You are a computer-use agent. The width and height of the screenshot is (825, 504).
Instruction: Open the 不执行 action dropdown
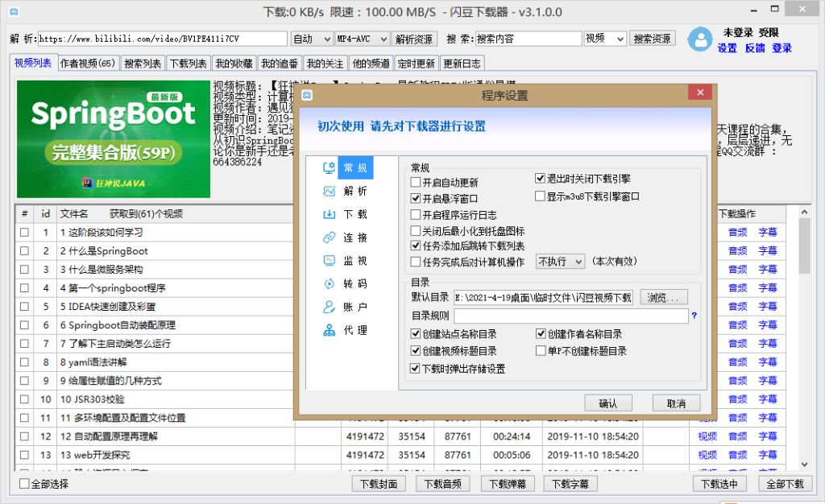[x=559, y=261]
